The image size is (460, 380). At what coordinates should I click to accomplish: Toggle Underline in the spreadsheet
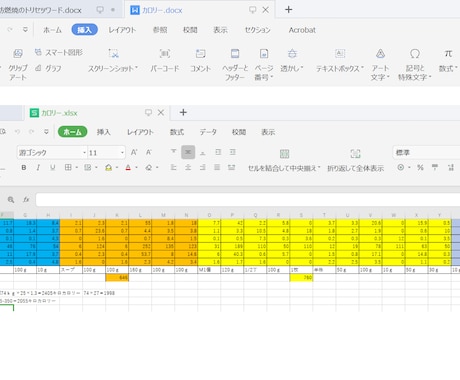point(53,167)
